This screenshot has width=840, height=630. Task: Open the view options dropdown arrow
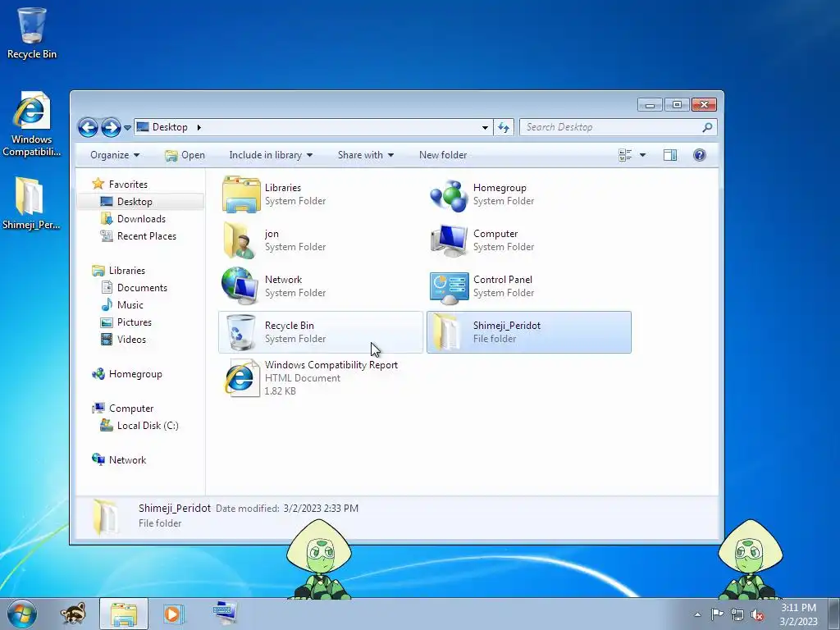[x=642, y=155]
